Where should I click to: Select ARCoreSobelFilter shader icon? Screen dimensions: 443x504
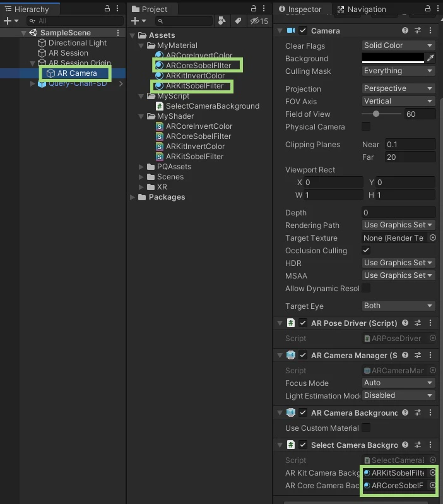point(159,136)
